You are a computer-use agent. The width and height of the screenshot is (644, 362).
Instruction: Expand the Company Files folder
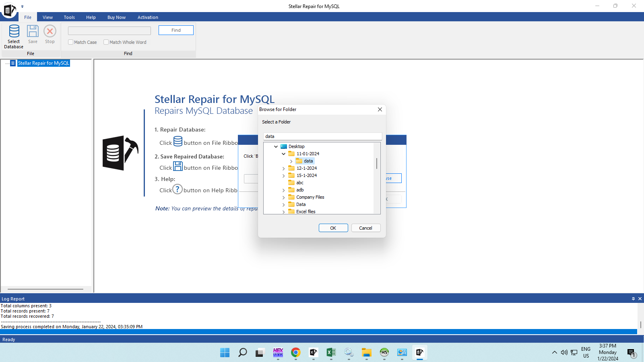pos(283,197)
